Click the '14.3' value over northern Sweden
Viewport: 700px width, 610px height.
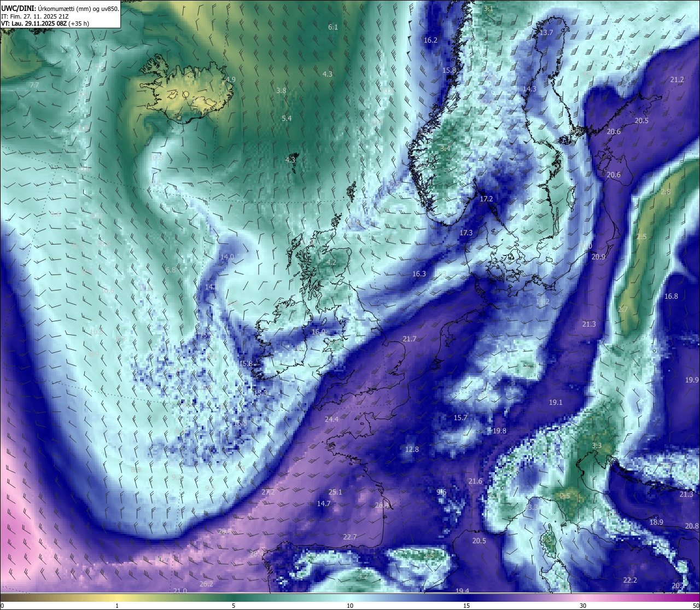point(529,89)
